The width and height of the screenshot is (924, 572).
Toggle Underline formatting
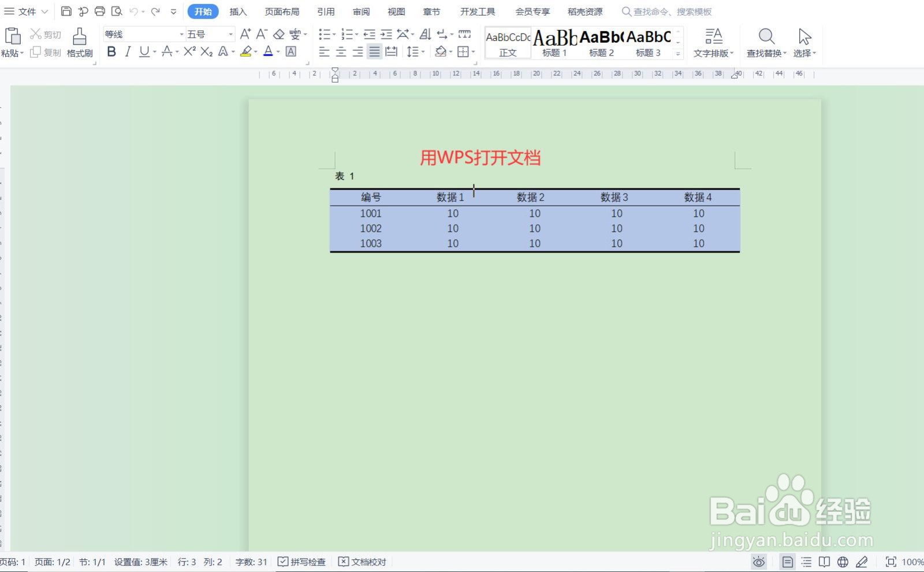point(144,51)
